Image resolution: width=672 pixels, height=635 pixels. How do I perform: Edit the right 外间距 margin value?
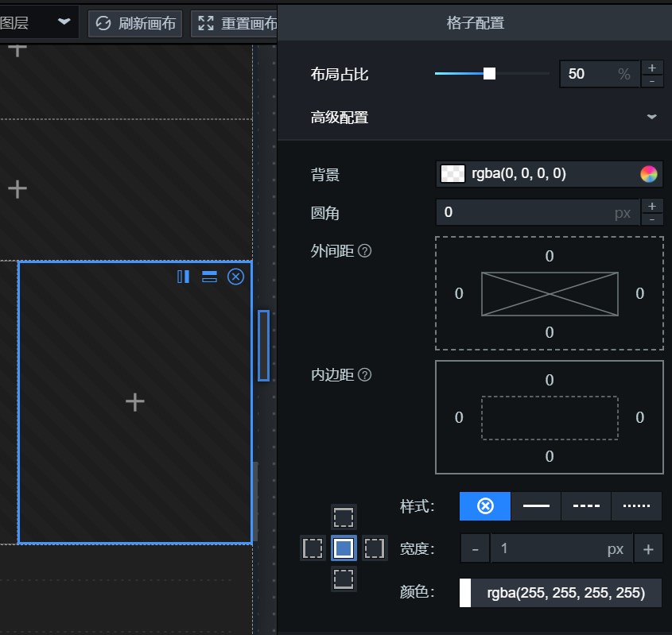click(640, 293)
